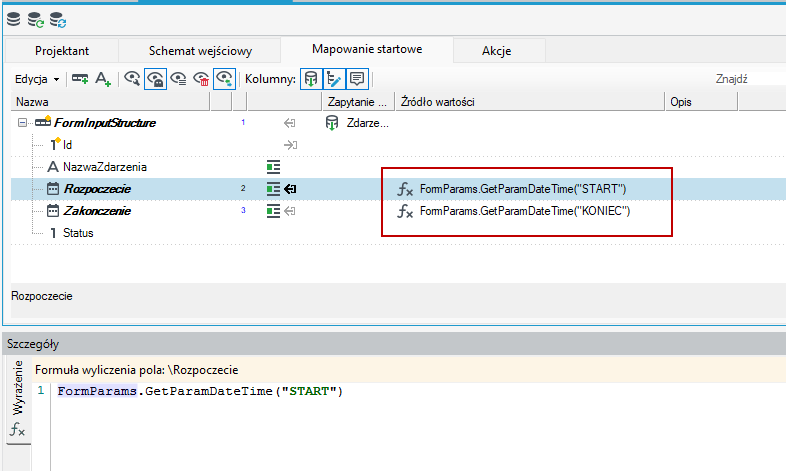786x471 pixels.
Task: Click the plain database icon in the top toolbar
Action: [x=14, y=19]
